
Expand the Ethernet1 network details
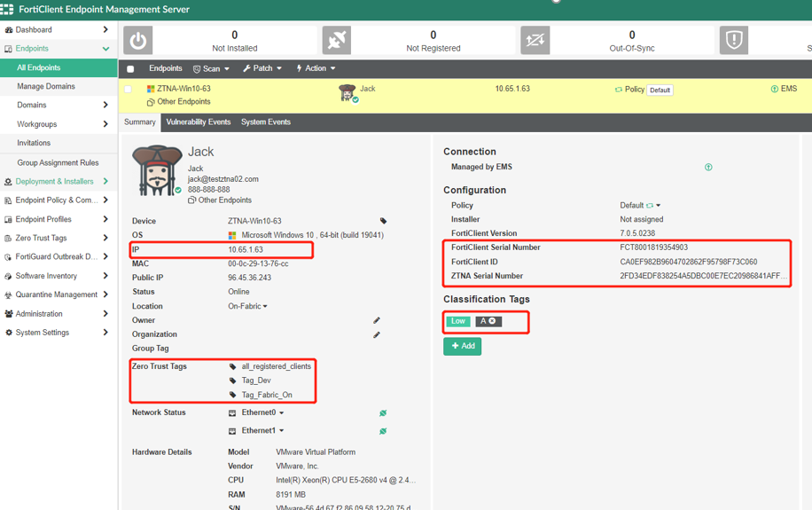click(x=262, y=431)
